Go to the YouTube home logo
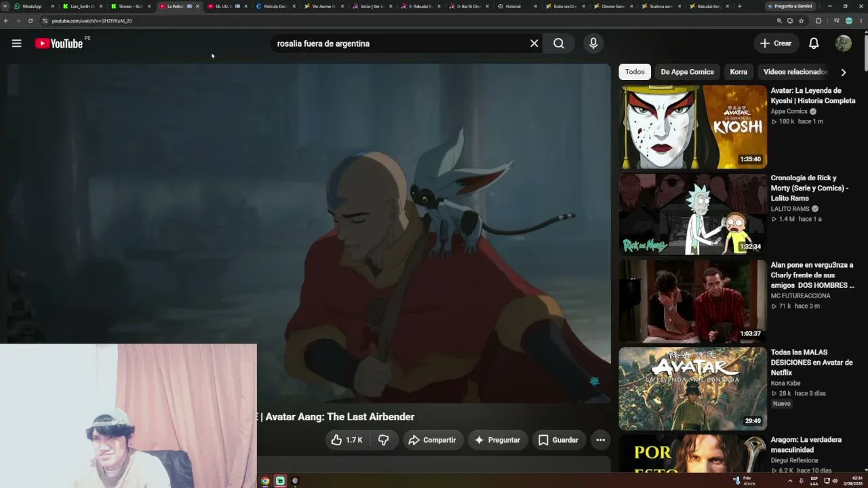The width and height of the screenshot is (868, 488). [59, 43]
